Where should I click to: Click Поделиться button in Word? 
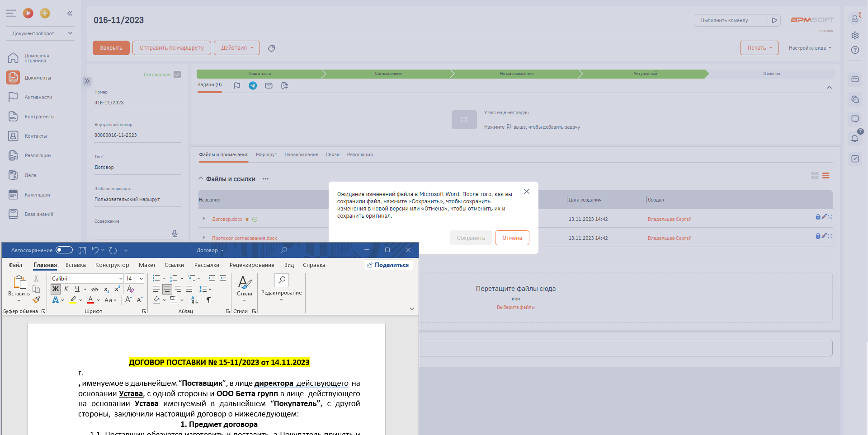[388, 265]
